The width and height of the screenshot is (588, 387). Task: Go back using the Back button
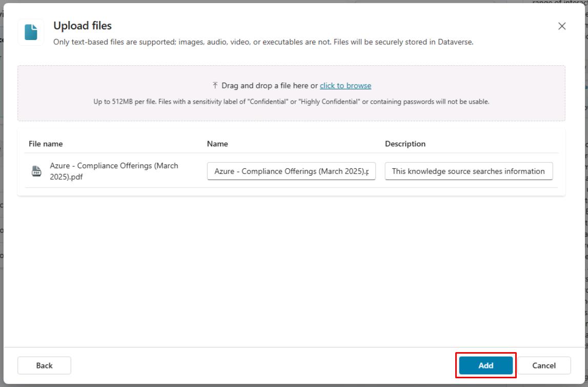[44, 365]
